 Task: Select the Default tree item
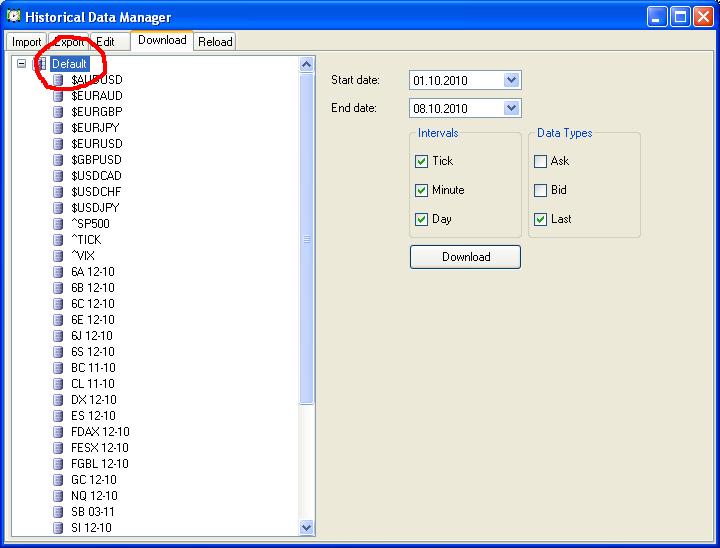pos(69,63)
